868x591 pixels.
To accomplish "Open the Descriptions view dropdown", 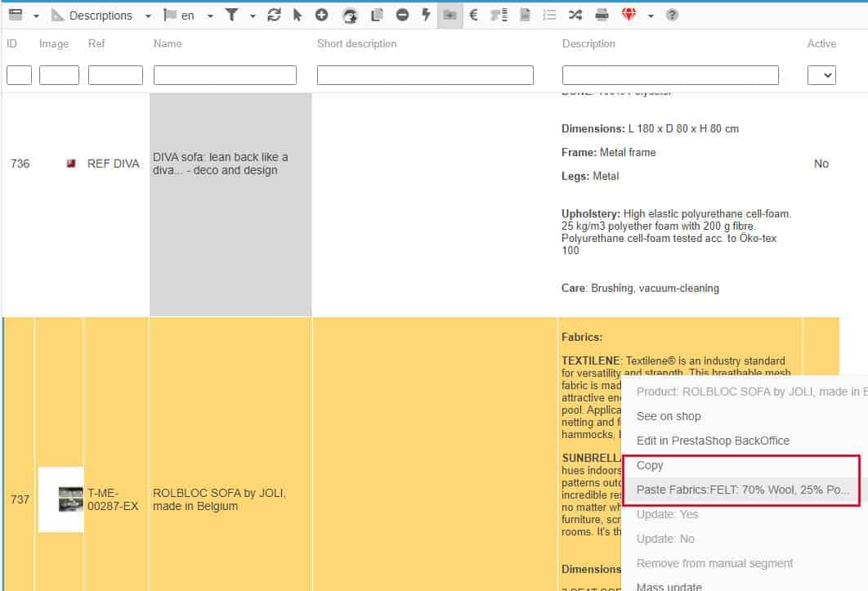I will pos(148,16).
